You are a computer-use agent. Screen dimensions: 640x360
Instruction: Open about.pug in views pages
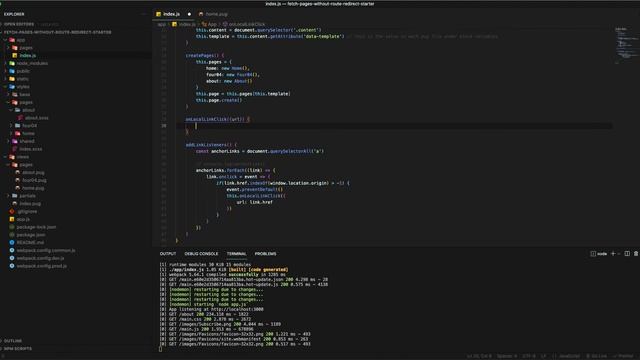33,172
